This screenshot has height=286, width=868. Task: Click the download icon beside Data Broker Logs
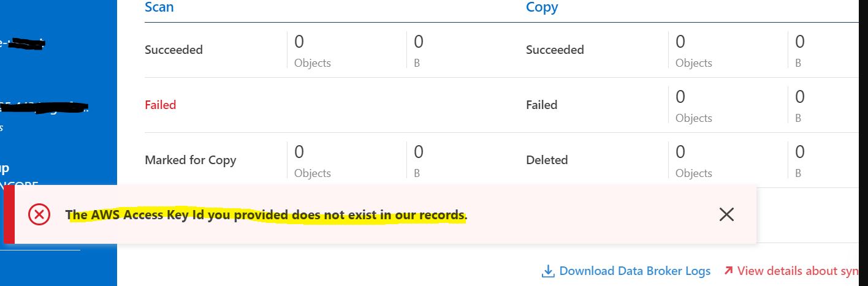point(548,271)
